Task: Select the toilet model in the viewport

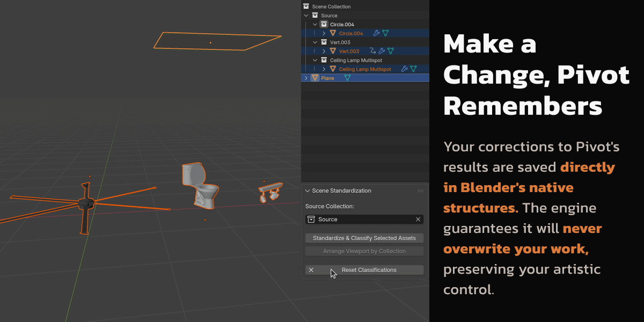Action: pos(200,185)
